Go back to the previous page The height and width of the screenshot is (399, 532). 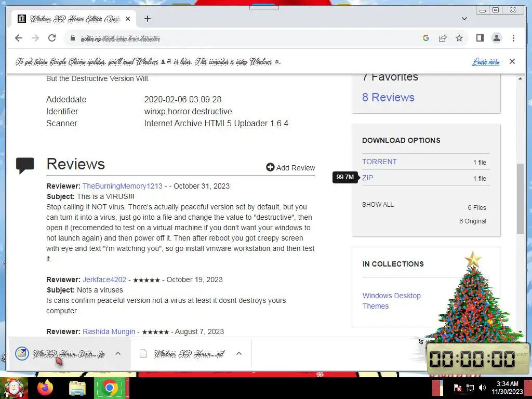[x=19, y=38]
